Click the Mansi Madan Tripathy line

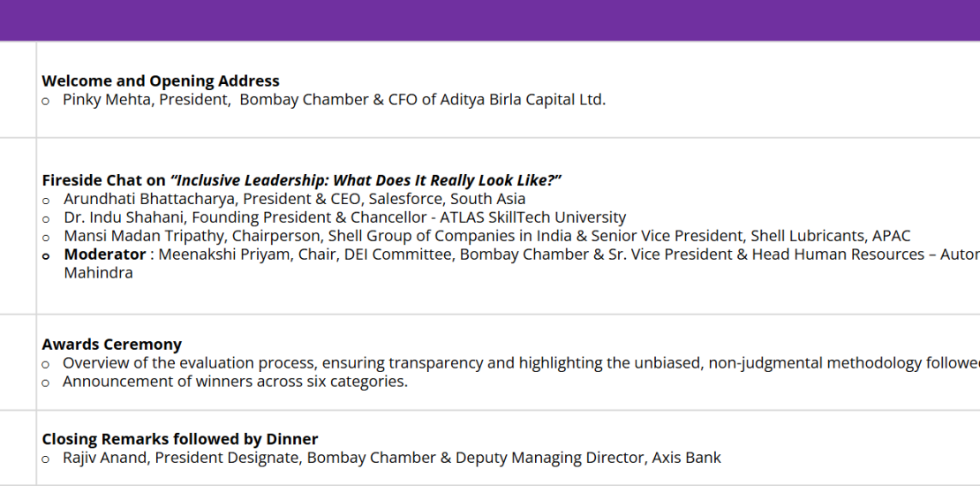(486, 236)
